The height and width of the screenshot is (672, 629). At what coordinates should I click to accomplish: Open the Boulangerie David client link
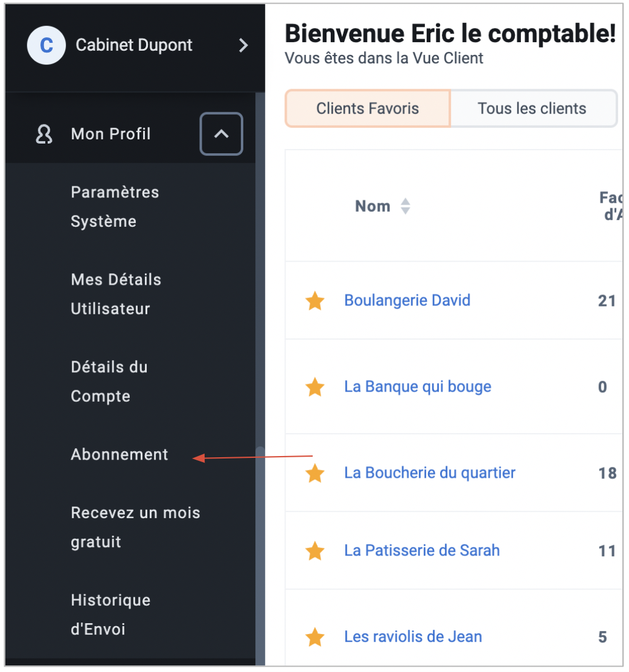point(407,300)
